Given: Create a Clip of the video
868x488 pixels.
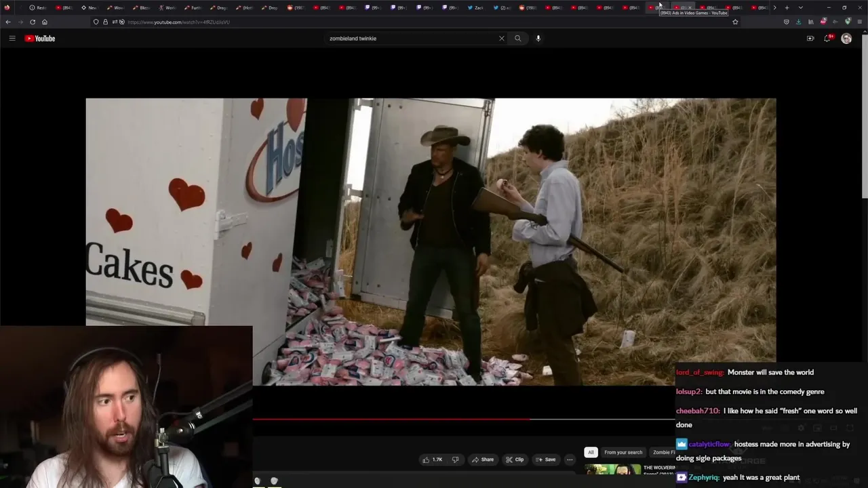Looking at the screenshot, I should click(515, 460).
